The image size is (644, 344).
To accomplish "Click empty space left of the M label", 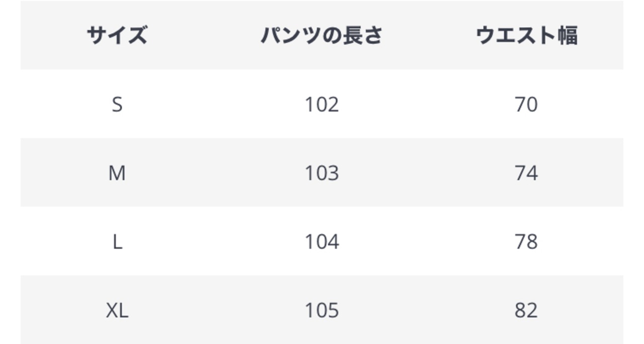I will (60, 174).
